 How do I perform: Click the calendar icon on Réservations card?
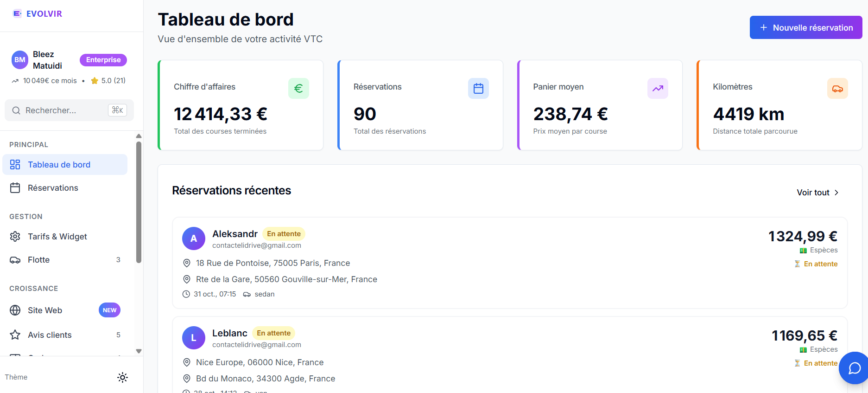(x=478, y=88)
